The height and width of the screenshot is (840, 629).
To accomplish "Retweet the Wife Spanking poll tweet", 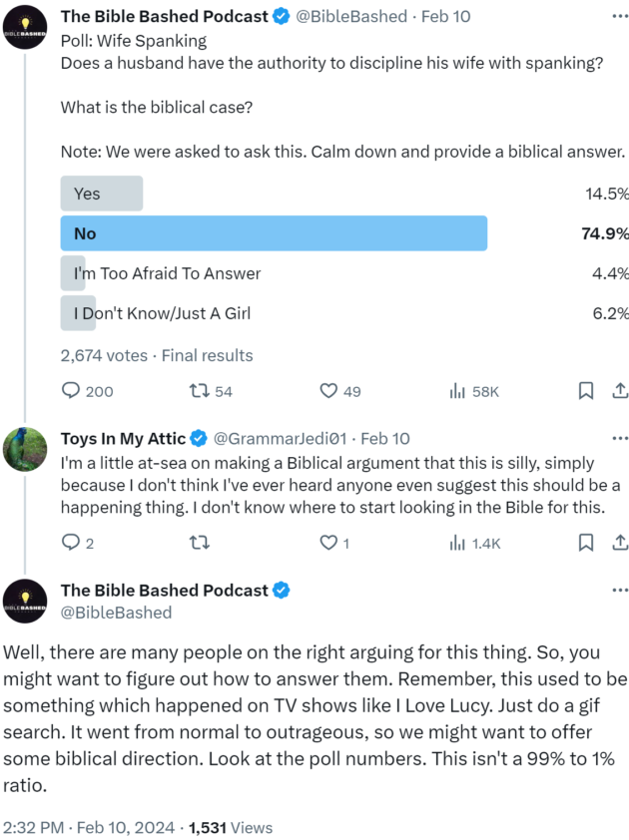I will coord(211,391).
